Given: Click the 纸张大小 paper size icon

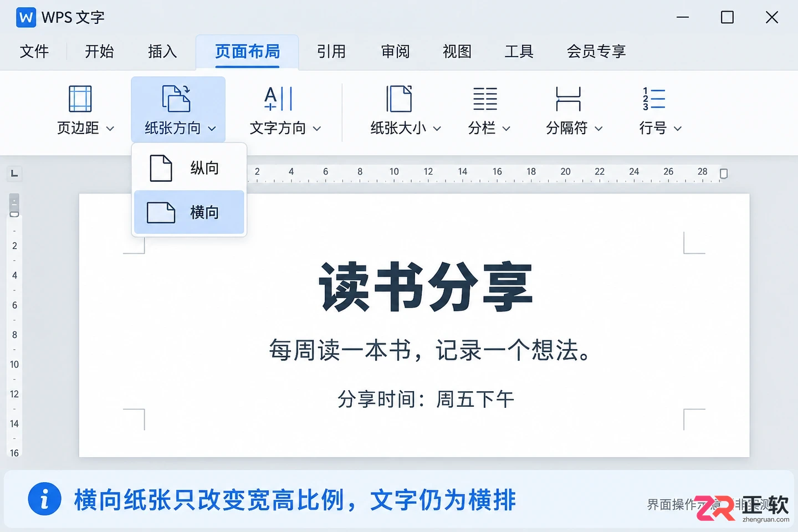Looking at the screenshot, I should 399,99.
